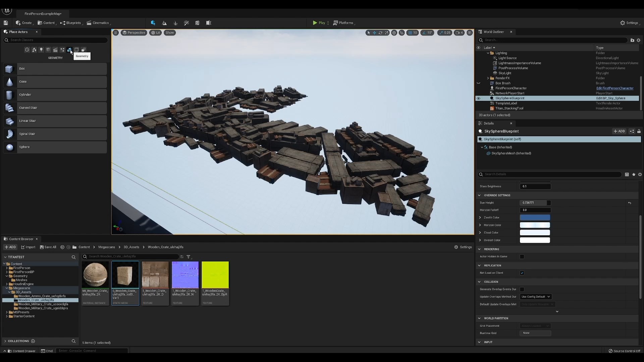Image resolution: width=644 pixels, height=362 pixels.
Task: Switch to Foliage mode
Action: [175, 23]
